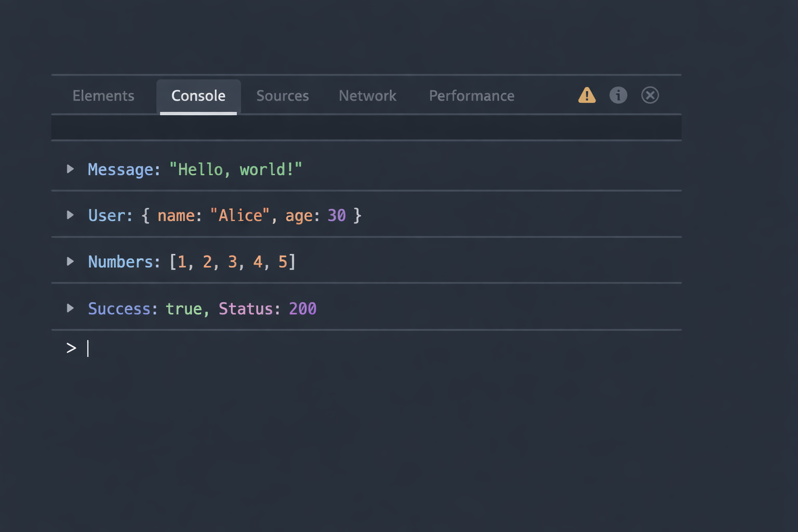Click the info circle icon
The width and height of the screenshot is (798, 532).
618,96
